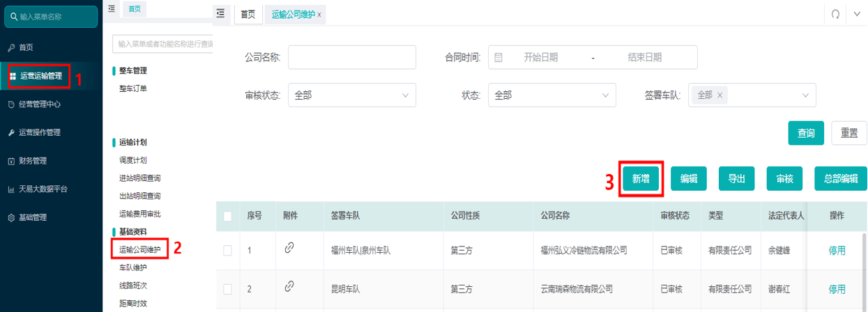This screenshot has height=312, width=868.
Task: Click 停用 link for 福州弘义冷链物流有限公司
Action: tap(837, 250)
